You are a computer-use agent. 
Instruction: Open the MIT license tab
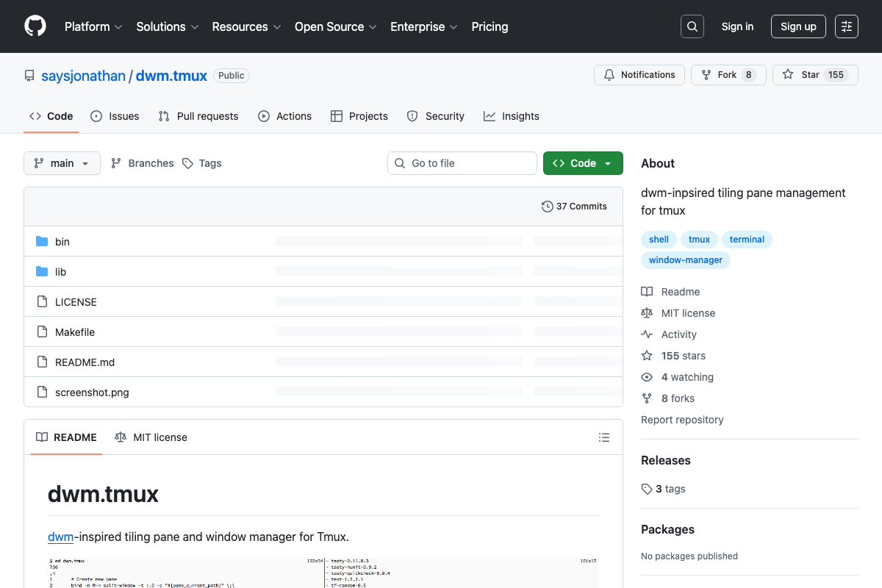151,437
